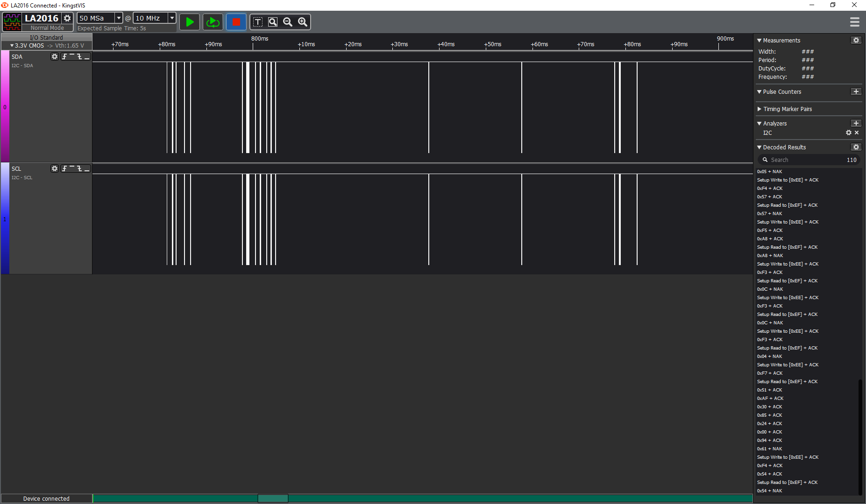The image size is (866, 504).
Task: Open I2C analyzer settings gear
Action: 849,133
